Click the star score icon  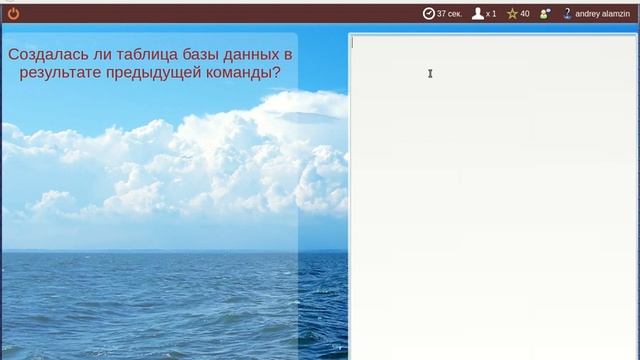pyautogui.click(x=512, y=14)
